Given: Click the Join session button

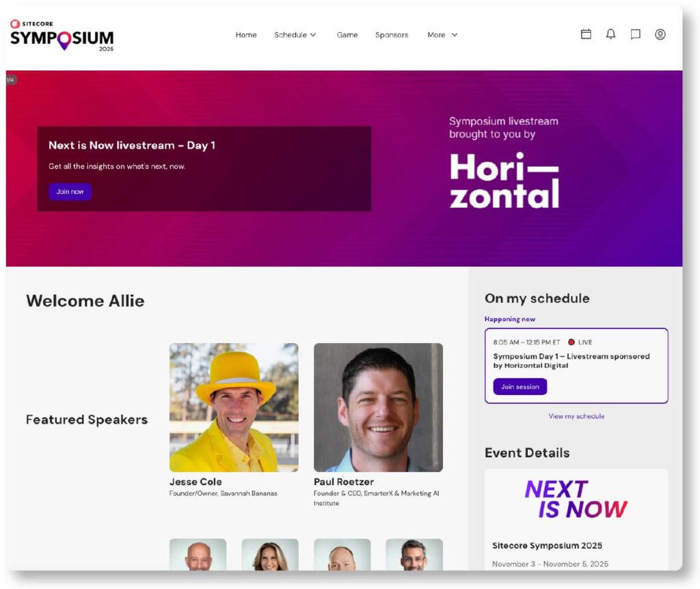Looking at the screenshot, I should [520, 387].
